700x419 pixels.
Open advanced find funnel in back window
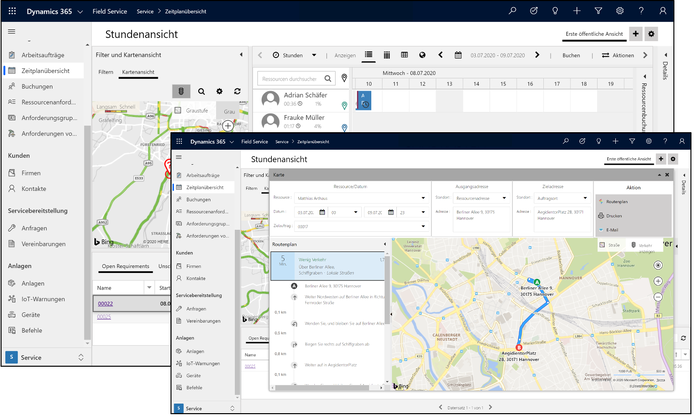pos(598,11)
